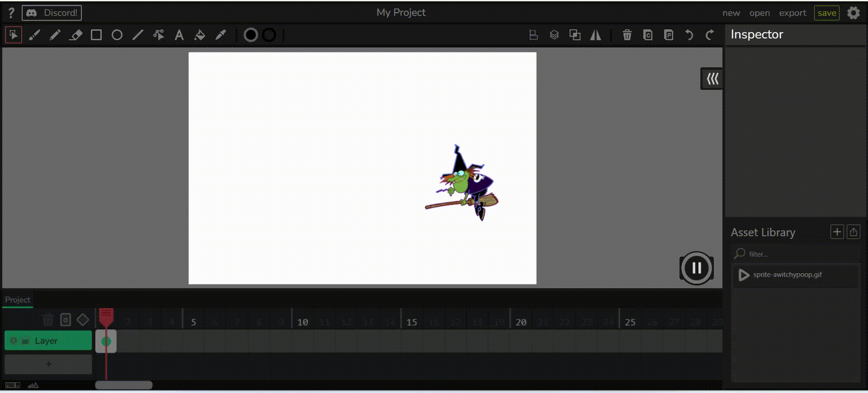
Task: Select the Text tool
Action: point(179,35)
